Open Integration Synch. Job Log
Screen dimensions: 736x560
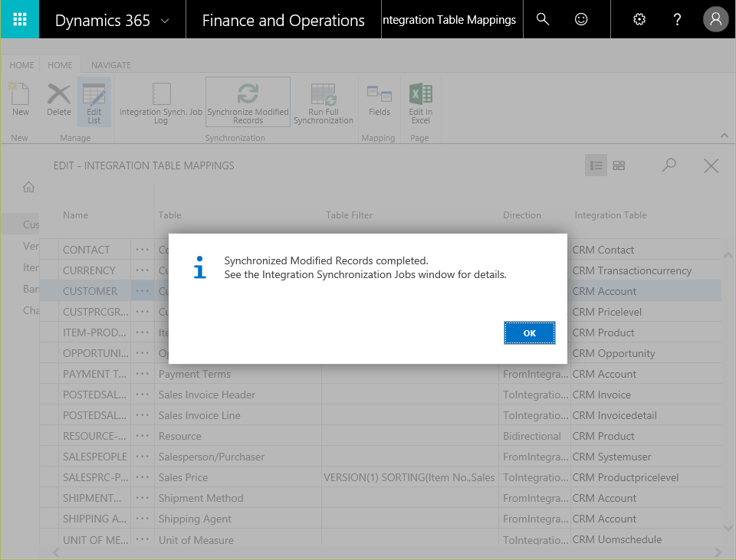coord(161,102)
